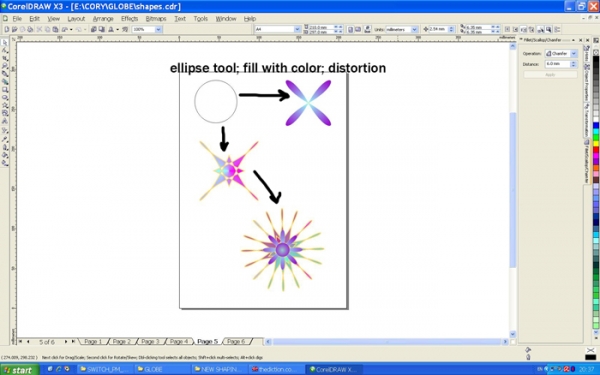Expand the Units millimeters dropdown
600x375 pixels.
414,29
